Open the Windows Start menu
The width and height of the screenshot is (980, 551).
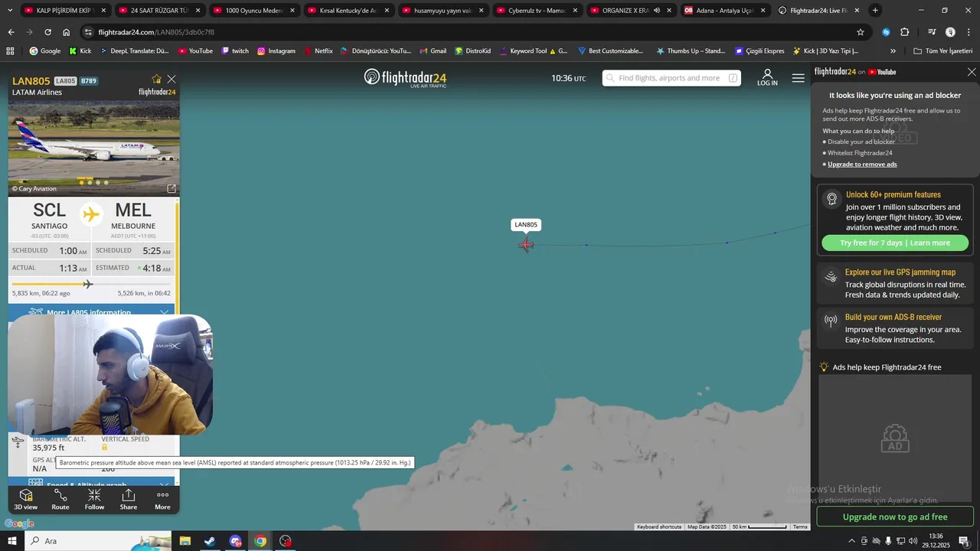(x=11, y=541)
